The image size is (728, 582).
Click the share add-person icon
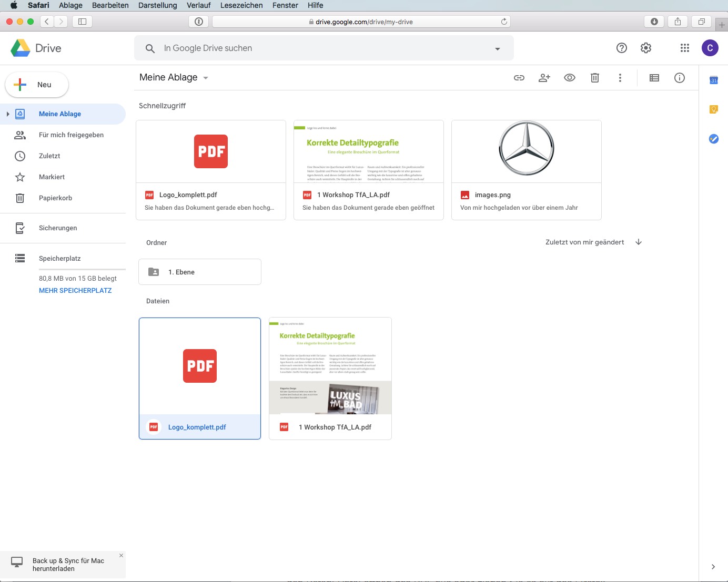[x=544, y=78]
